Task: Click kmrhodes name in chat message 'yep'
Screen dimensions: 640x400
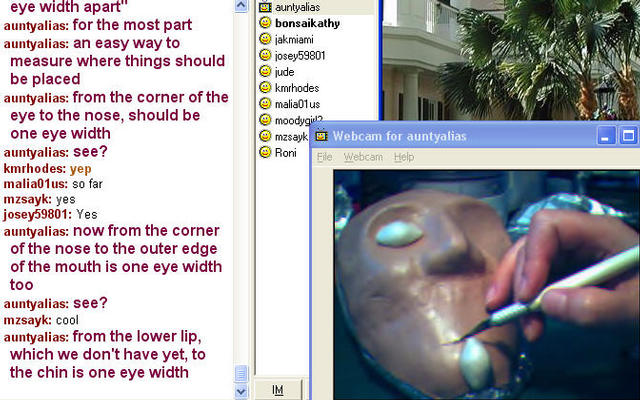Action: pyautogui.click(x=35, y=169)
